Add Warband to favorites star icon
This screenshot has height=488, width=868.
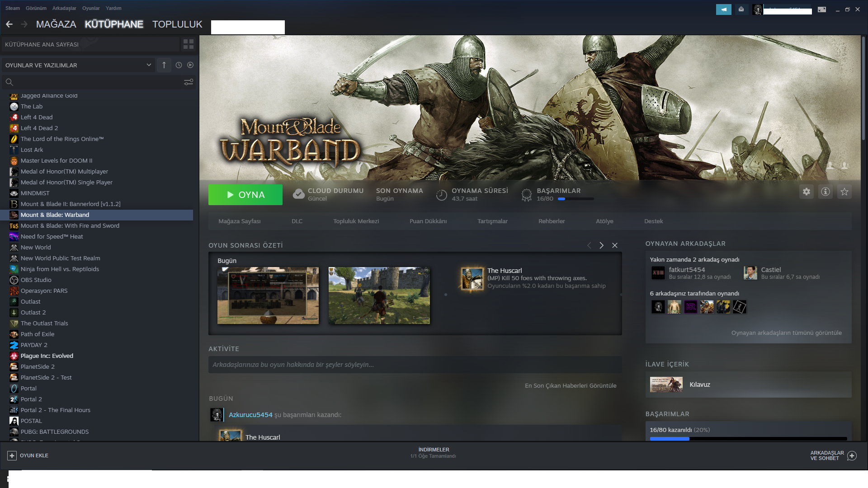(x=844, y=192)
